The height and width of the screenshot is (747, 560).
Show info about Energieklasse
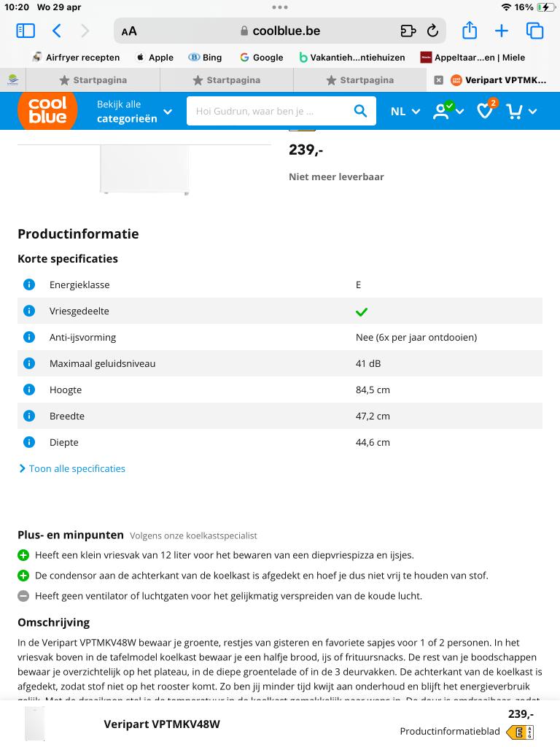coord(29,285)
